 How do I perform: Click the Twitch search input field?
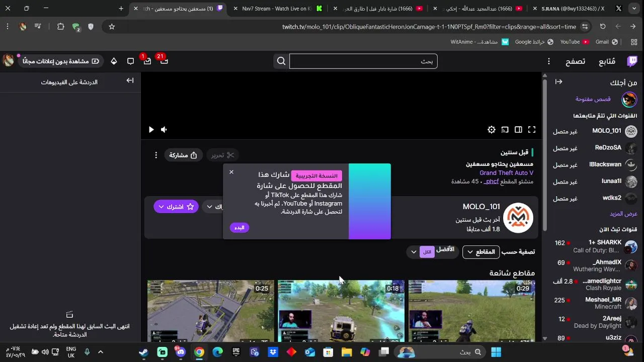pyautogui.click(x=363, y=61)
